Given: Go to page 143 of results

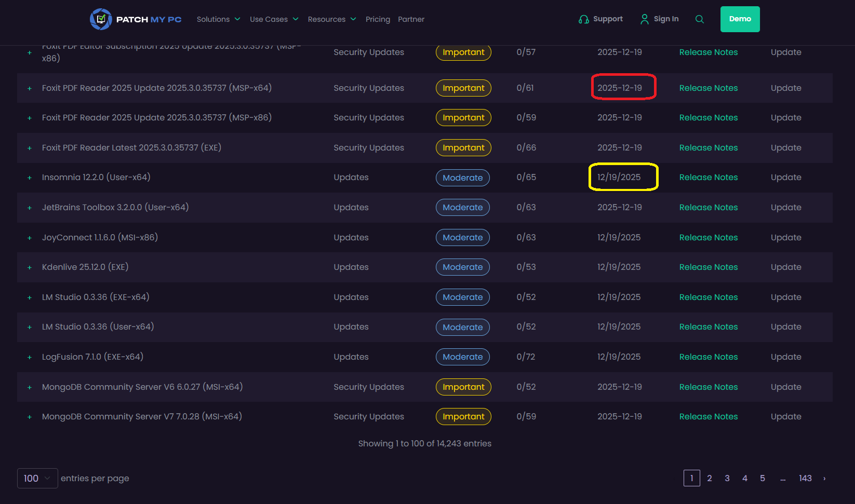Looking at the screenshot, I should [805, 479].
